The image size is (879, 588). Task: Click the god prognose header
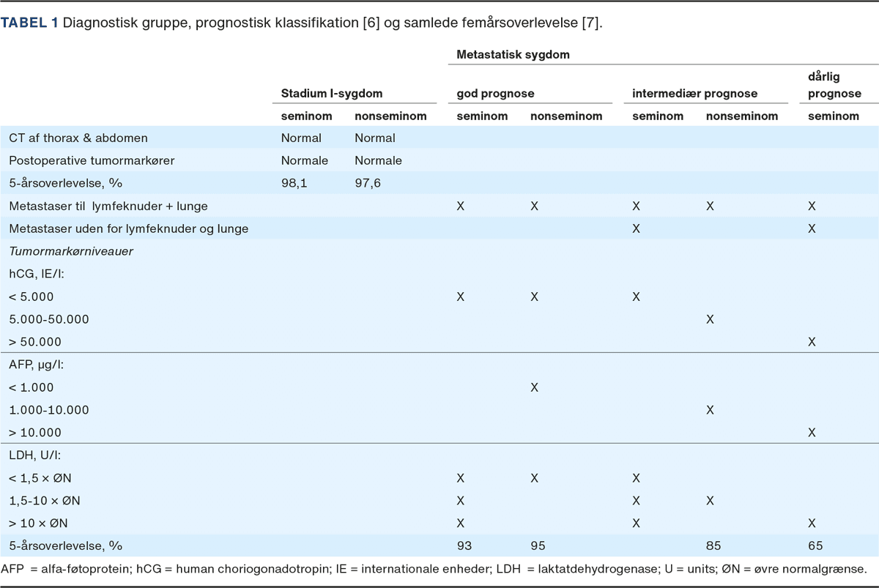[x=495, y=94]
